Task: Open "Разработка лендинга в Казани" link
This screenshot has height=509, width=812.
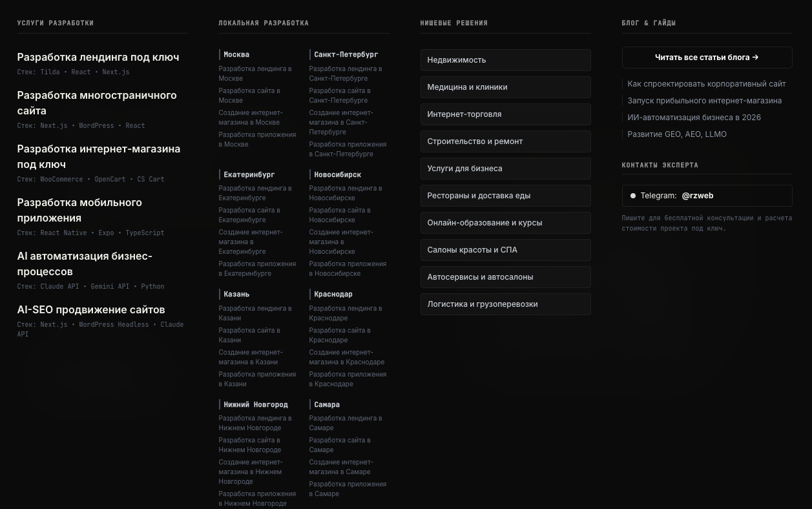Action: 255,313
